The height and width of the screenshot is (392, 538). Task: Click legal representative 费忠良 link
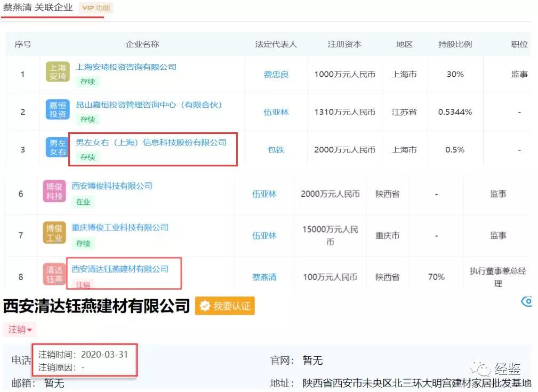pos(275,75)
